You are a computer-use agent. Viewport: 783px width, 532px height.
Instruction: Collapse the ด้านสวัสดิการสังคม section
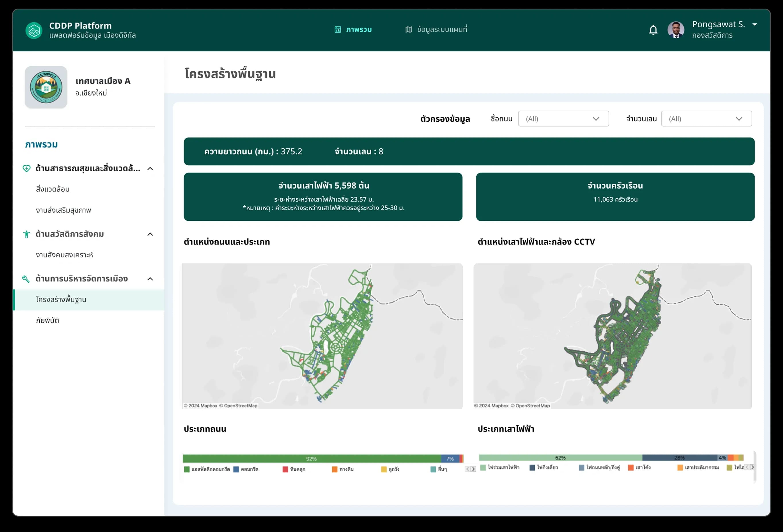coord(150,234)
